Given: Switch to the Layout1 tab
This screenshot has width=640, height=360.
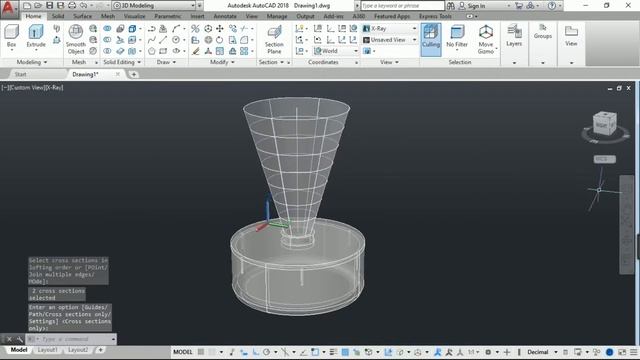Looking at the screenshot, I should [x=47, y=350].
